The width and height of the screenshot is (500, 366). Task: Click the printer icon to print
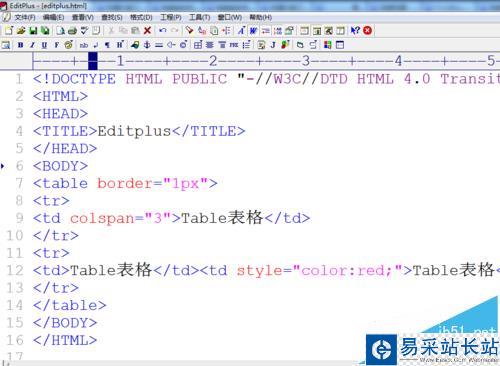[72, 31]
